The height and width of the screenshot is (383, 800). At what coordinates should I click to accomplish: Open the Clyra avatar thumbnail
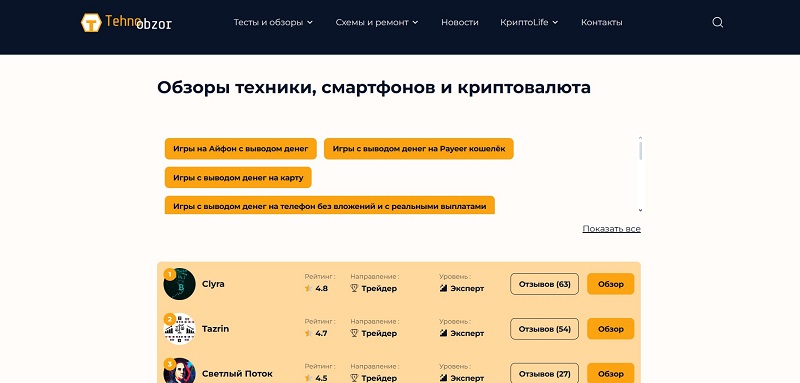pyautogui.click(x=180, y=284)
